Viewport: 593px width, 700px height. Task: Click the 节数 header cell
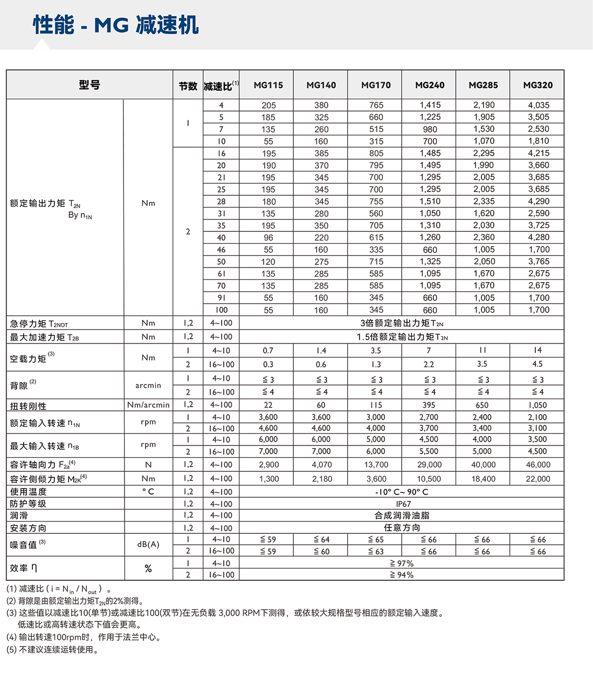188,85
